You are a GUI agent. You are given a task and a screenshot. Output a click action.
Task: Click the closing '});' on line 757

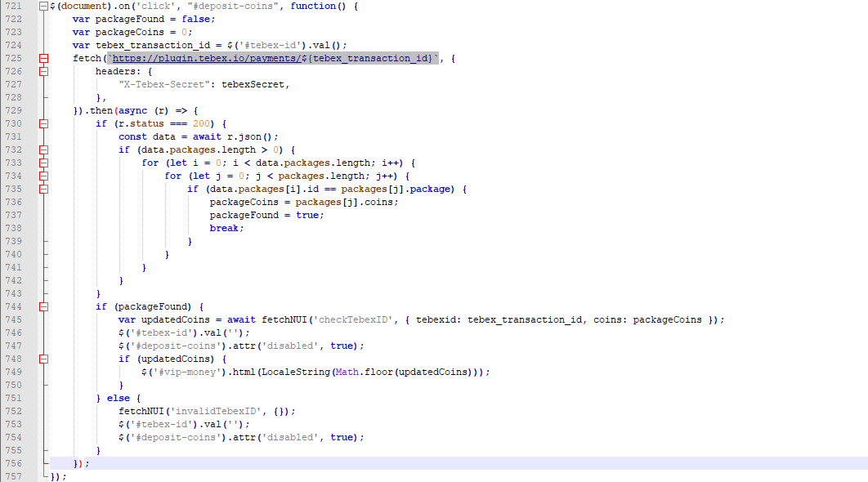[x=58, y=476]
